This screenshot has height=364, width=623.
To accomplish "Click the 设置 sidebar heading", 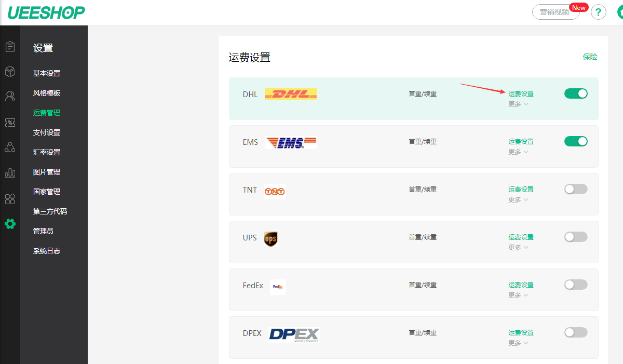I will tap(43, 48).
